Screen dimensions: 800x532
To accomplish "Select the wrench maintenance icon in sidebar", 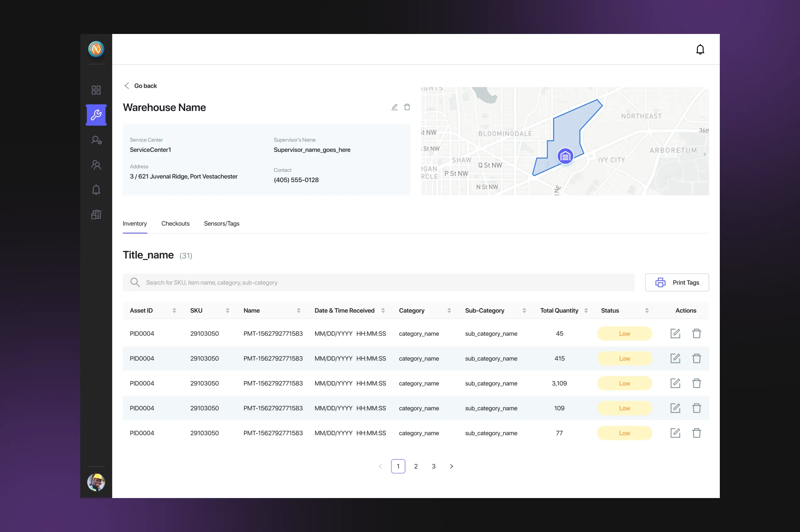I will point(96,115).
